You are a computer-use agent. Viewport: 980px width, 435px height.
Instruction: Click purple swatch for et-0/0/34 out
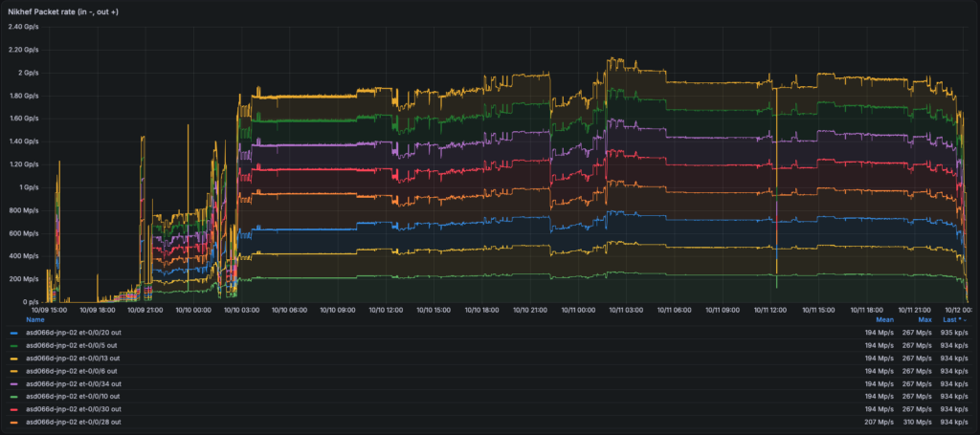pos(14,383)
